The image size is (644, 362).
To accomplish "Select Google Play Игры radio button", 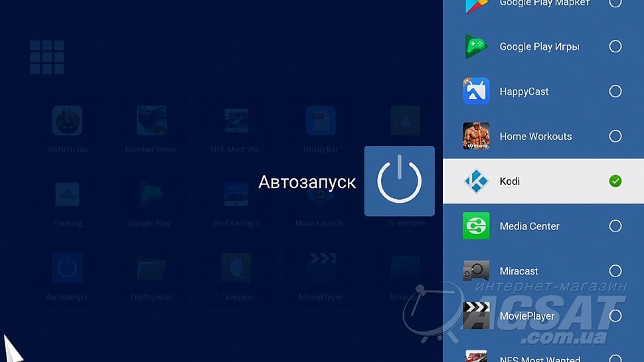I will click(x=615, y=46).
